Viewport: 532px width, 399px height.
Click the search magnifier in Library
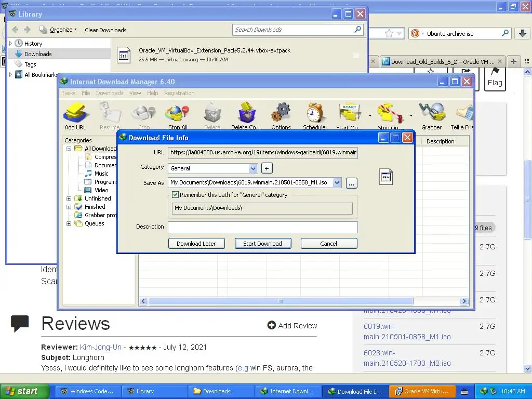pos(357,30)
